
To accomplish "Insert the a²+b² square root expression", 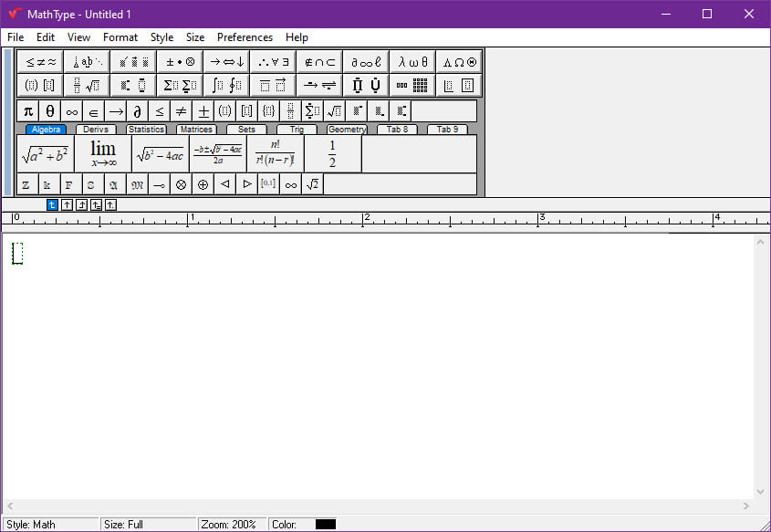I will (x=46, y=154).
